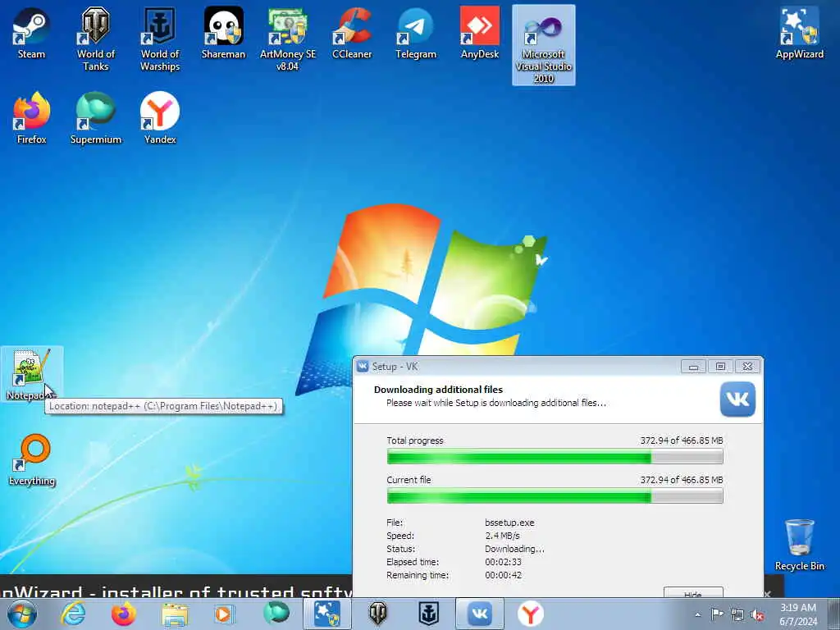Open the Recycle Bin

pyautogui.click(x=799, y=545)
